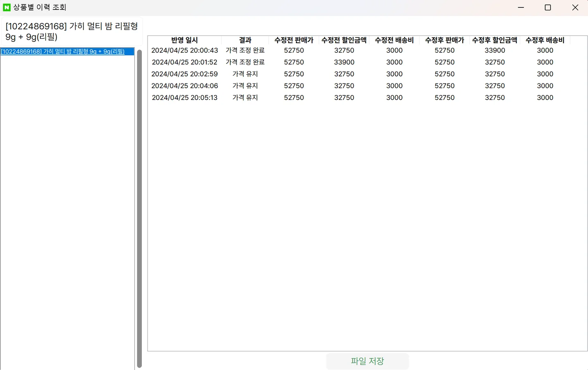The height and width of the screenshot is (370, 588).
Task: Close the 상품별 이력 조회 window
Action: point(575,7)
